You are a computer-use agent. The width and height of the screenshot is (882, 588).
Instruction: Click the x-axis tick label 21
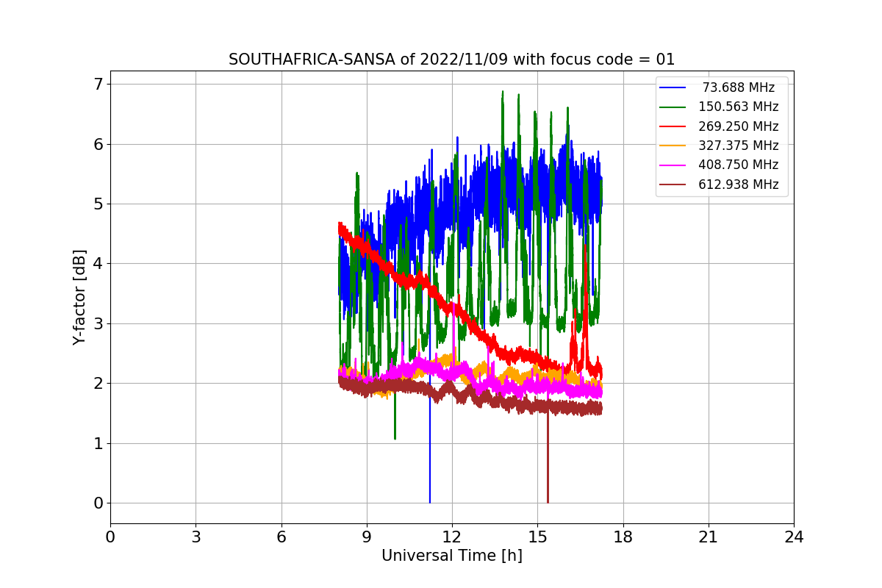(x=709, y=537)
